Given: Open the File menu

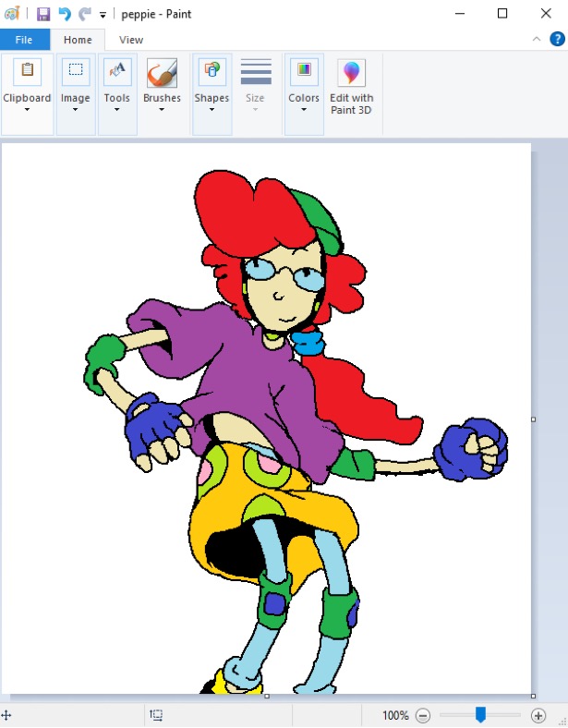Looking at the screenshot, I should click(x=24, y=40).
